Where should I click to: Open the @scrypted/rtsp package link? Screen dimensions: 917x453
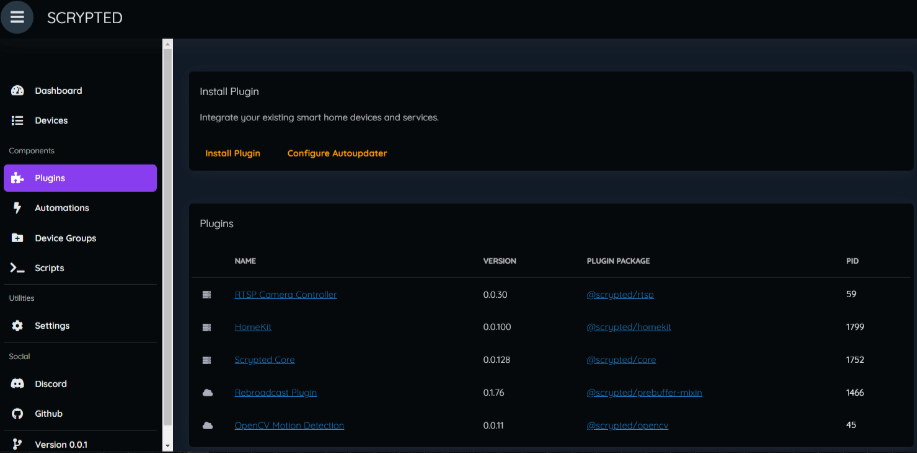[620, 295]
